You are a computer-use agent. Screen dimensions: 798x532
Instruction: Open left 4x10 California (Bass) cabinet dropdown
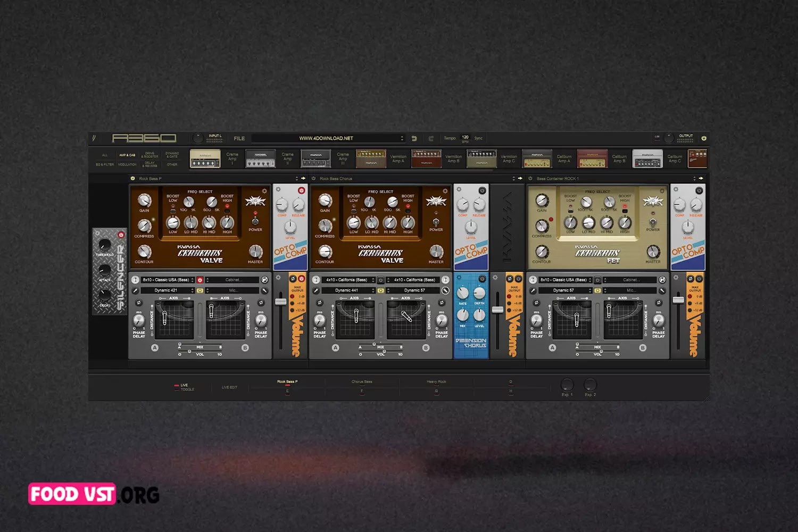[x=349, y=280]
